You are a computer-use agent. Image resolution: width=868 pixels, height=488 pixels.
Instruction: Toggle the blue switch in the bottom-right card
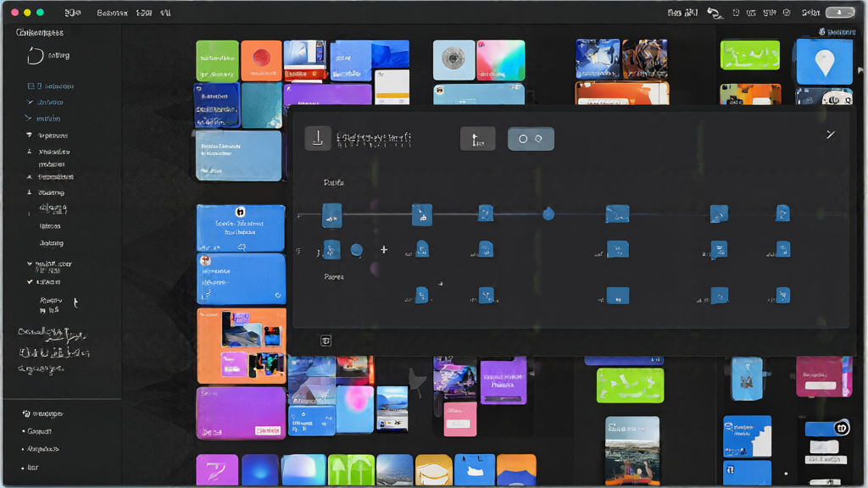click(x=827, y=428)
